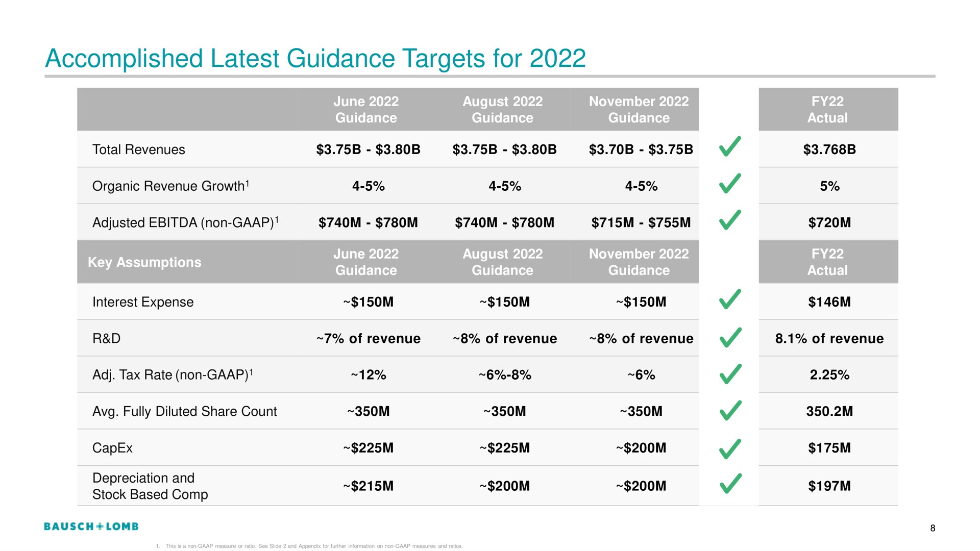This screenshot has height=551, width=980.
Task: Click the 'CapEx' row label
Action: (x=112, y=448)
